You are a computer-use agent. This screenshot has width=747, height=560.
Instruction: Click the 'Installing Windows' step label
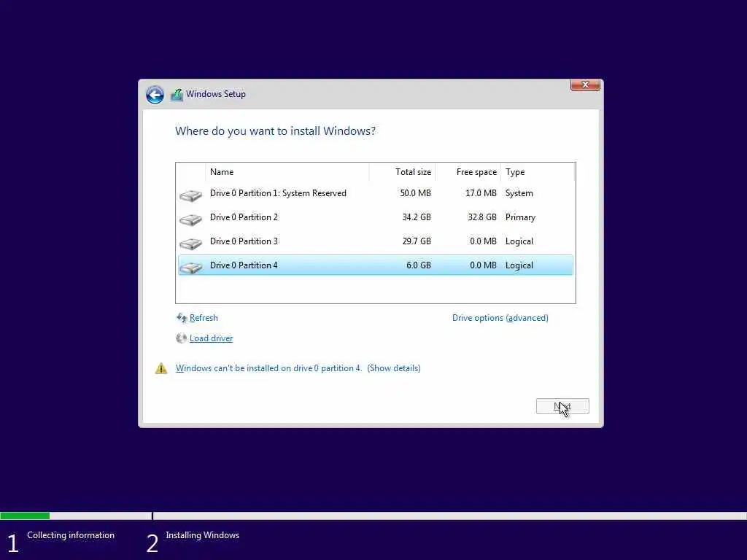click(x=203, y=535)
